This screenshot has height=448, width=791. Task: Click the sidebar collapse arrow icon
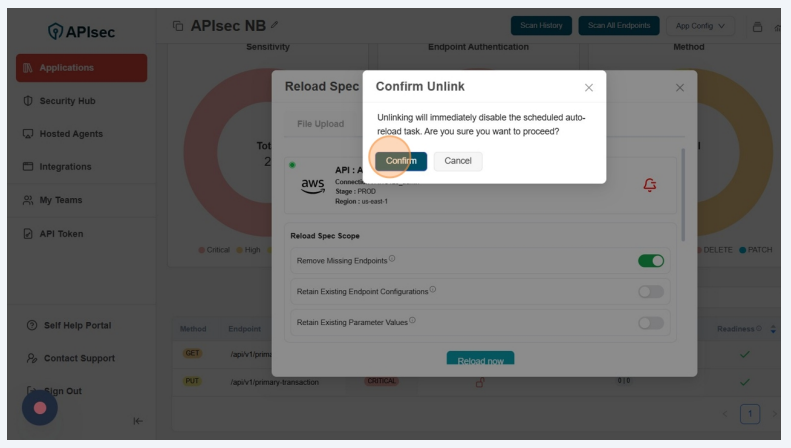137,421
